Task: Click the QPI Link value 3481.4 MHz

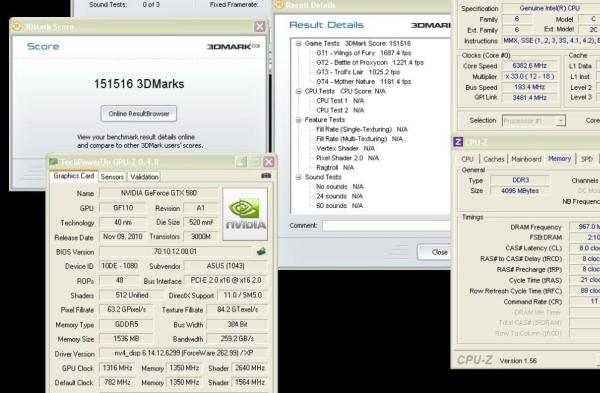Action: pos(530,98)
